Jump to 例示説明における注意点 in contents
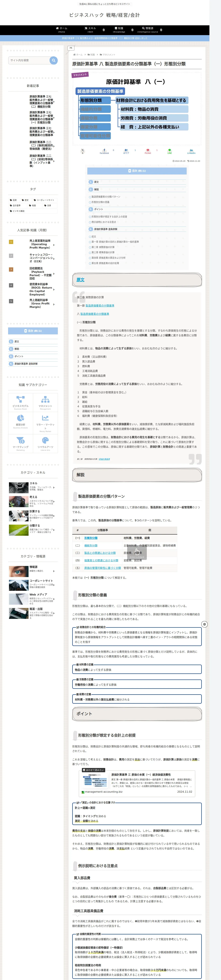Image resolution: width=221 pixels, height=980 pixels. coord(104,222)
